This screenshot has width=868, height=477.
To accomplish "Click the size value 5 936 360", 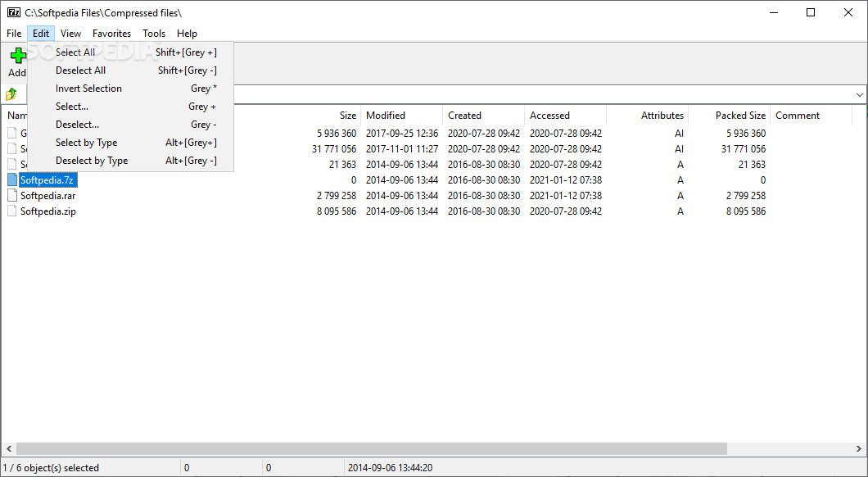I will pos(337,133).
